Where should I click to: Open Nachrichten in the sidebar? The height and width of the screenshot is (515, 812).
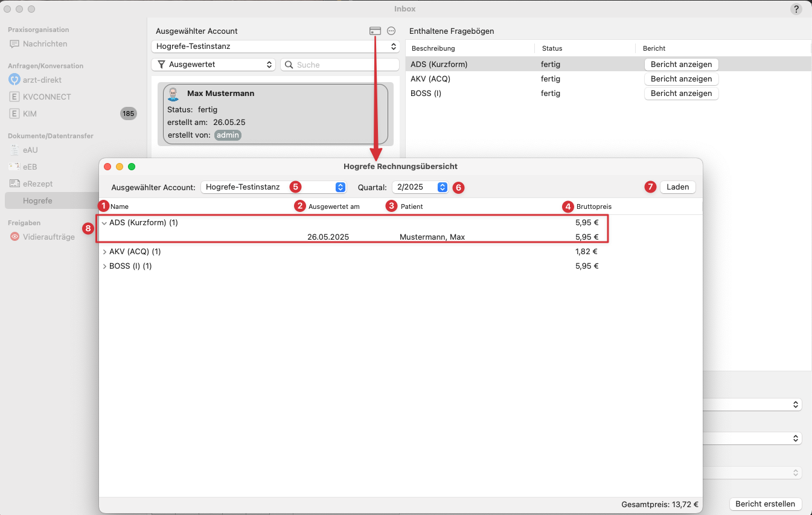coord(45,44)
